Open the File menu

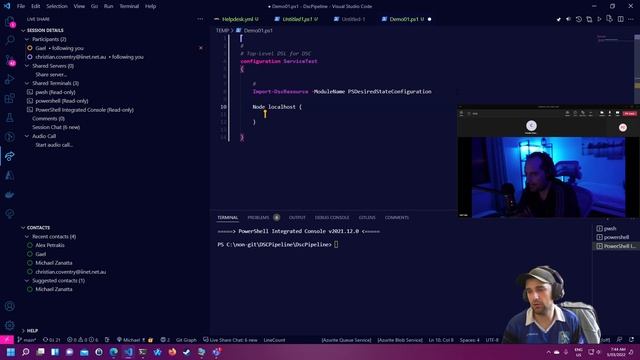[x=21, y=6]
